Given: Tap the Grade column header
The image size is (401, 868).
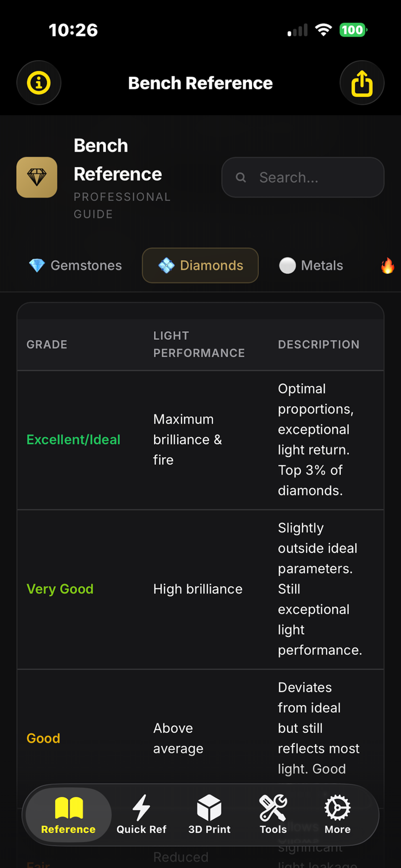Looking at the screenshot, I should click(47, 344).
